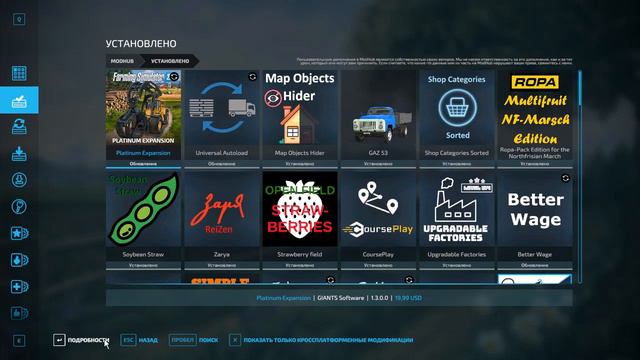This screenshot has height=360, width=640.
Task: Click the MODHUB breadcrumb tab
Action: [x=122, y=61]
